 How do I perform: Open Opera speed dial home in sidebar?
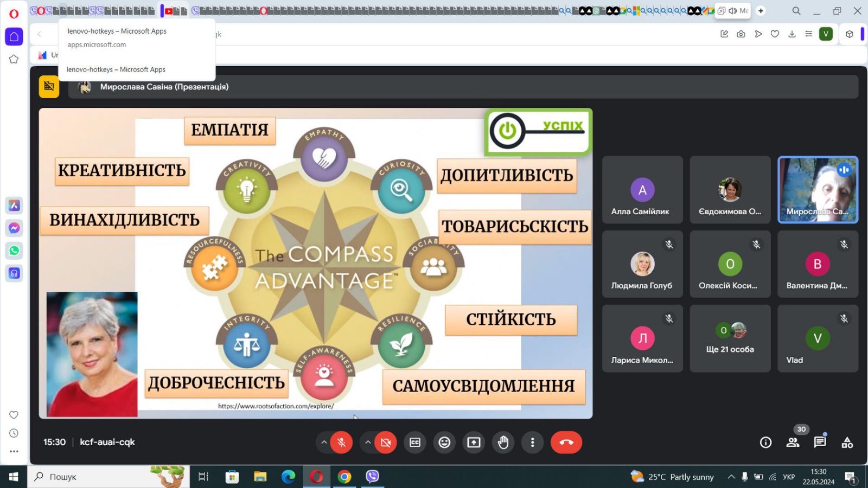point(14,37)
